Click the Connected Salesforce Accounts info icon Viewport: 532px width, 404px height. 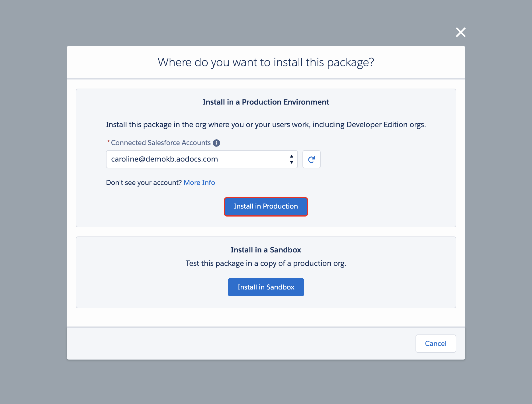[216, 143]
